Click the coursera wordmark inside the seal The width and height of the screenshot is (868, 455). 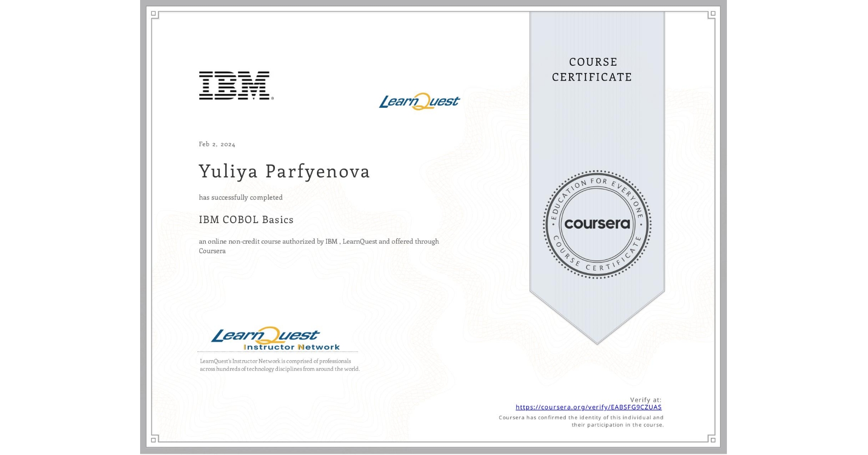click(x=597, y=224)
